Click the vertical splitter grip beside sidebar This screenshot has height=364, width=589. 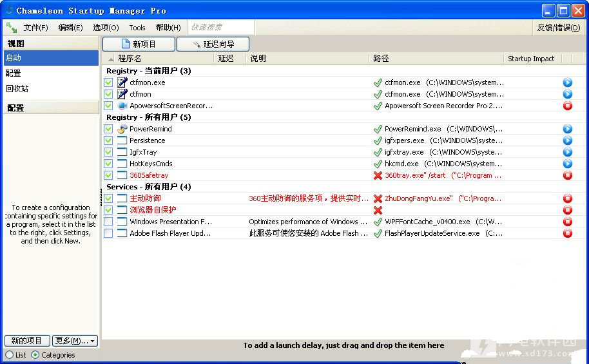[101, 197]
